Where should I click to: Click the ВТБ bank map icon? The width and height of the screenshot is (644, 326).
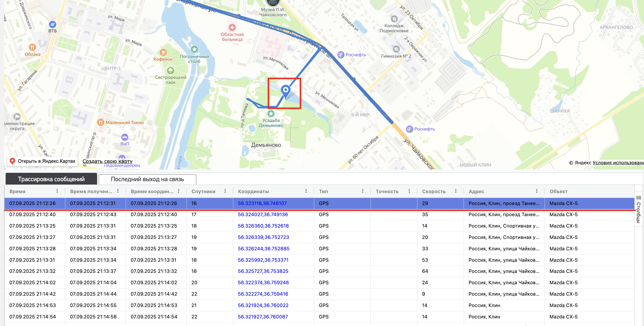click(x=52, y=25)
